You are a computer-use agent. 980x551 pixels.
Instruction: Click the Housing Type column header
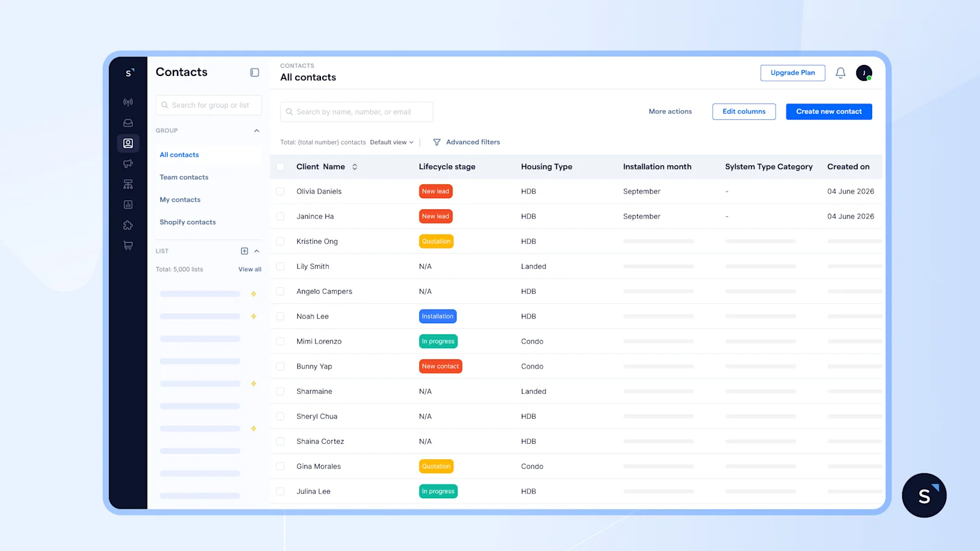click(546, 167)
